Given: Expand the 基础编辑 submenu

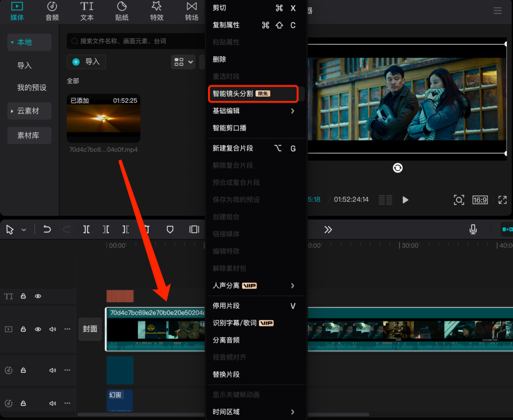Looking at the screenshot, I should click(254, 111).
